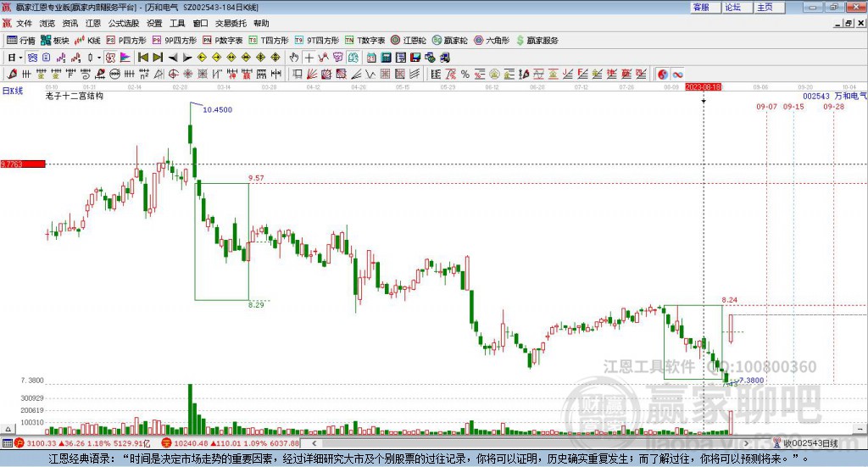Viewport: 868px width, 467px height.
Task: Open the P四方形 tool
Action: pyautogui.click(x=126, y=41)
